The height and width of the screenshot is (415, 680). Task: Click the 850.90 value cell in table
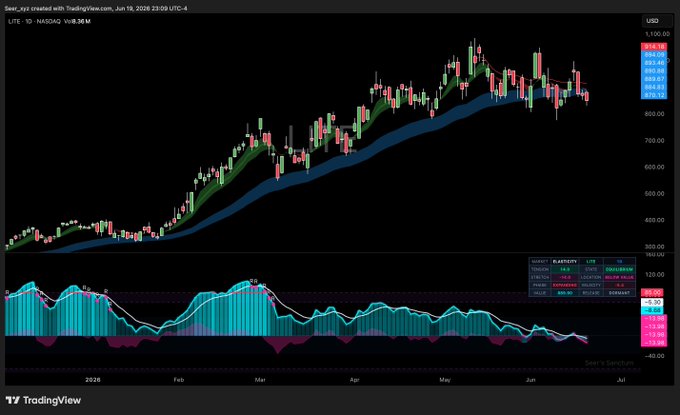click(565, 293)
